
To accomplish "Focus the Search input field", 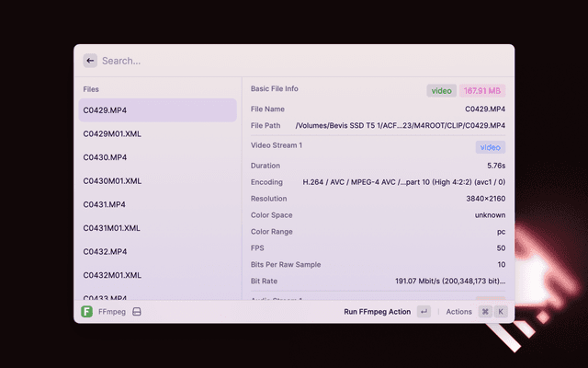I will click(294, 61).
